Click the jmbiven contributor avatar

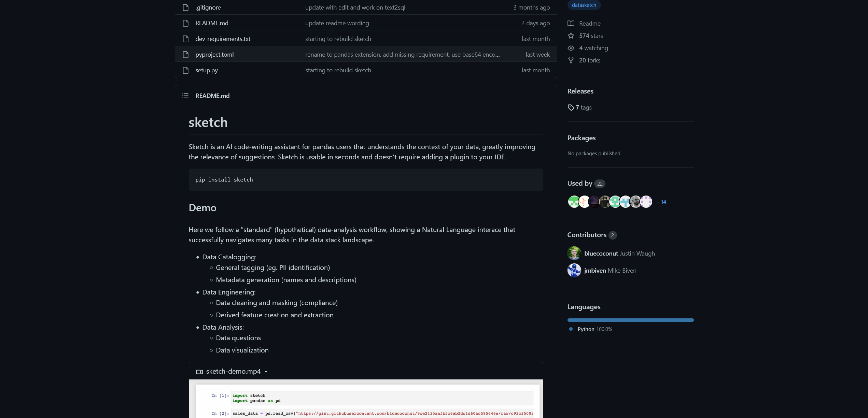point(574,270)
